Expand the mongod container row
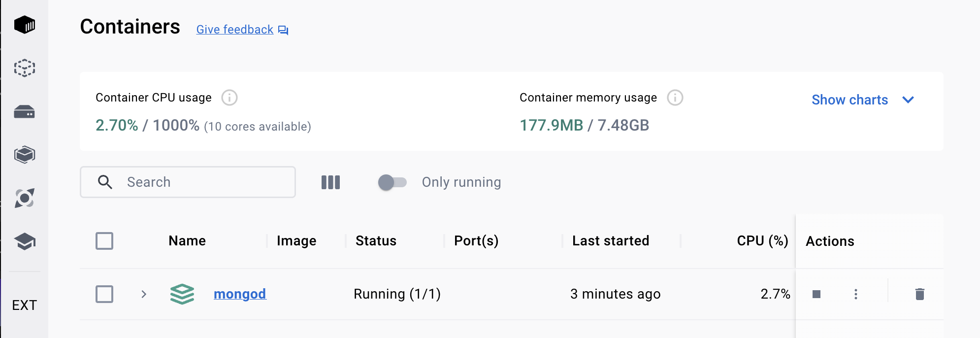The width and height of the screenshot is (980, 338). pos(144,294)
